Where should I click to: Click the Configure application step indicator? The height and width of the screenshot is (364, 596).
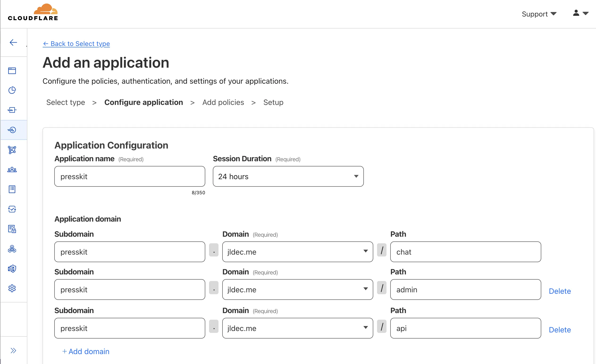point(143,103)
